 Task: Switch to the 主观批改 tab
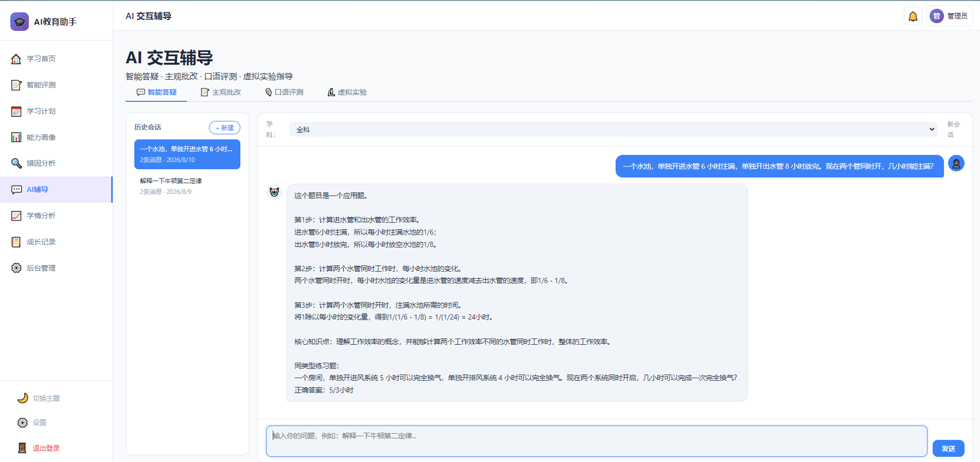click(221, 92)
